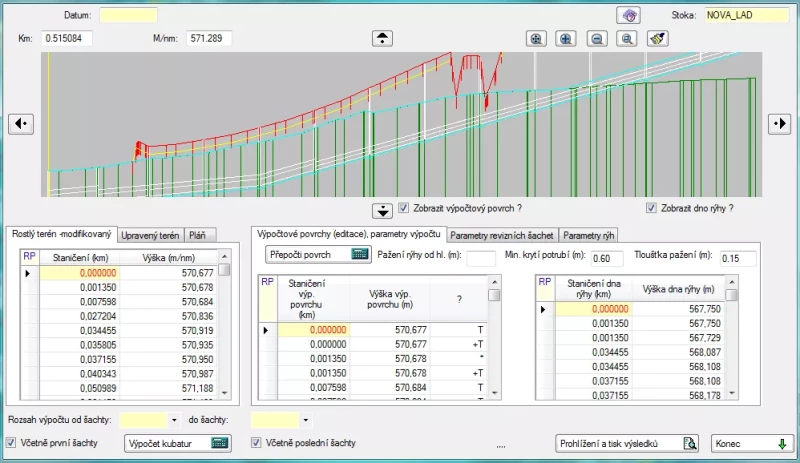This screenshot has width=800, height=463.
Task: Toggle Zobrazit dno rýhy checkbox
Action: [652, 208]
